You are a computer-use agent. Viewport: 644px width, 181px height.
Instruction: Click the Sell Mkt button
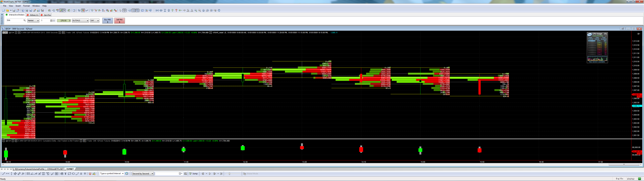(120, 21)
